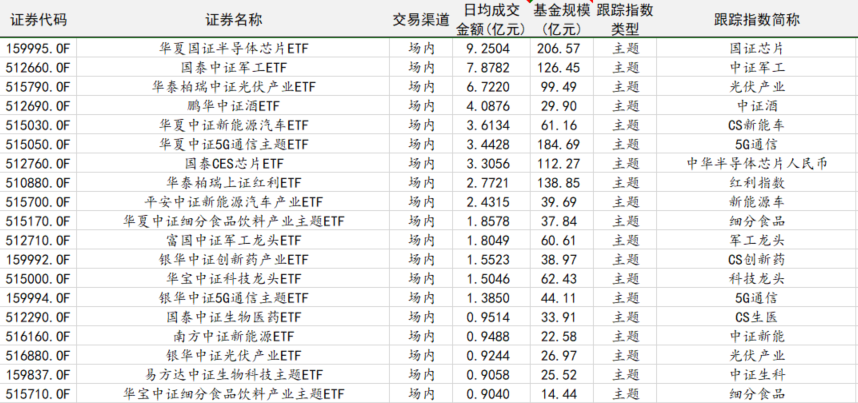The image size is (858, 403).
Task: Select code cell 512690.OF
Action: pos(38,106)
